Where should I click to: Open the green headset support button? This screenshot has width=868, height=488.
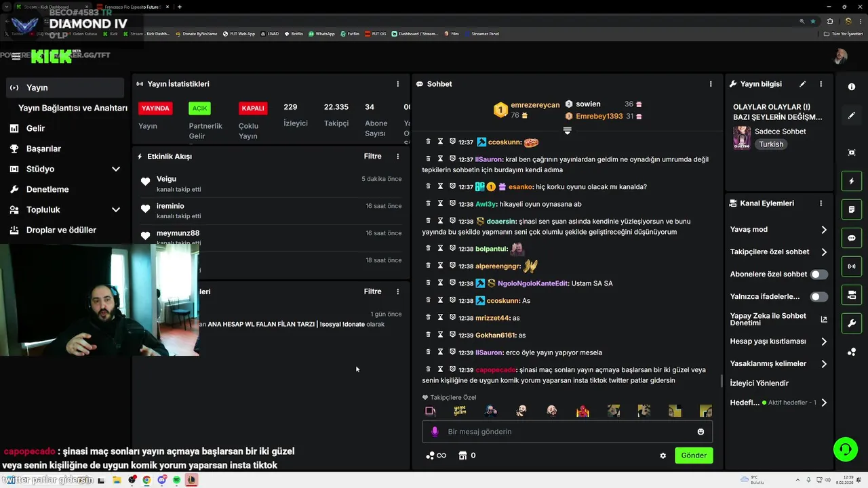tap(845, 449)
